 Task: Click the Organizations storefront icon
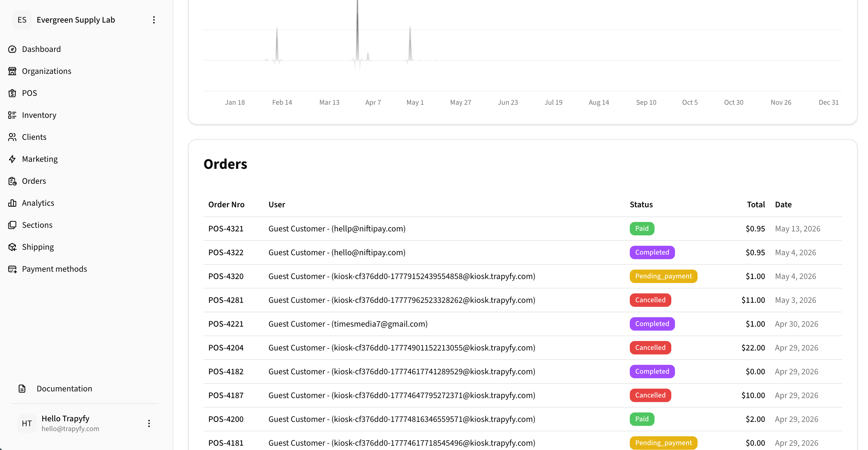click(x=13, y=71)
